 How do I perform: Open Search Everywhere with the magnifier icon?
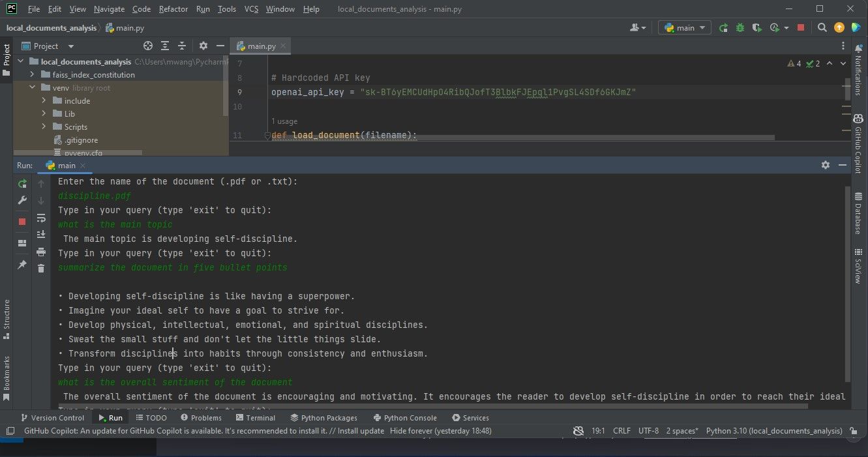822,28
